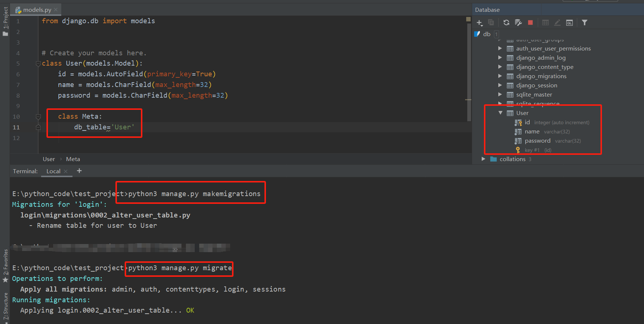Click the Database panel title
Viewport: 644px width, 324px height.
click(x=487, y=10)
